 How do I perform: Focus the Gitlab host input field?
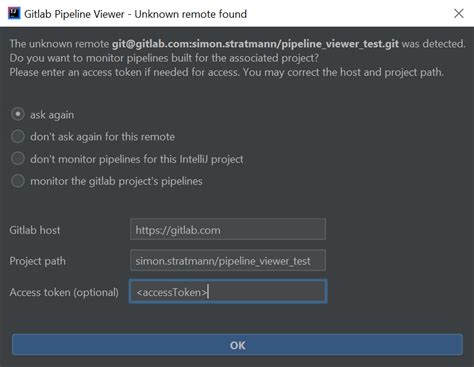point(228,229)
